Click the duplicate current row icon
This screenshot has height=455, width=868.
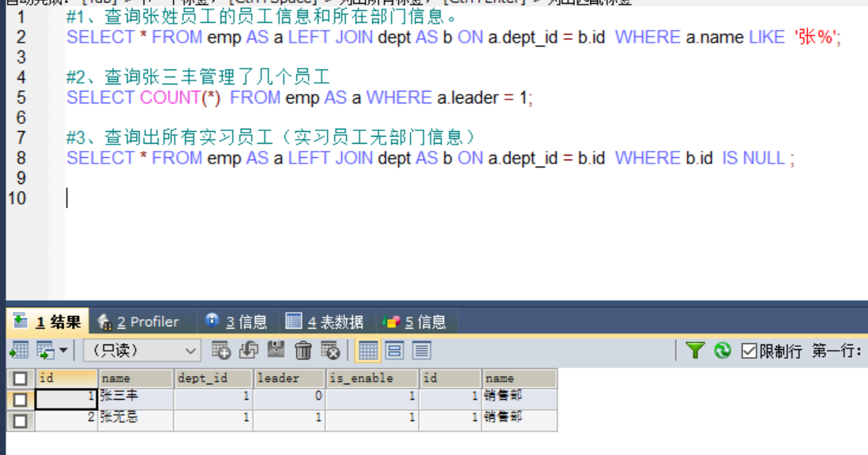(x=249, y=350)
